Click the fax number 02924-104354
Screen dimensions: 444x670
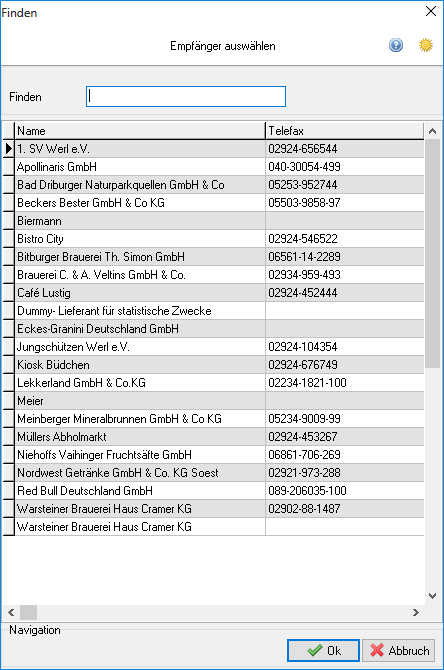click(303, 347)
